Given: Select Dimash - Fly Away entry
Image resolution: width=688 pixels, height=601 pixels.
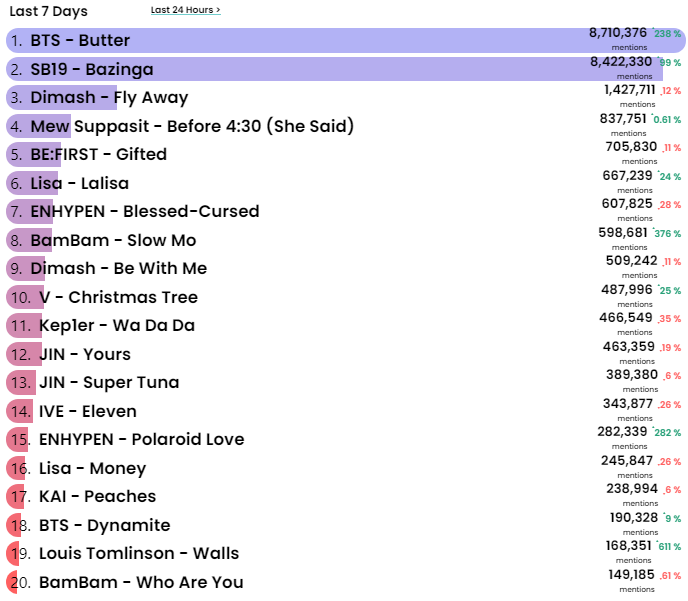Looking at the screenshot, I should tap(345, 97).
